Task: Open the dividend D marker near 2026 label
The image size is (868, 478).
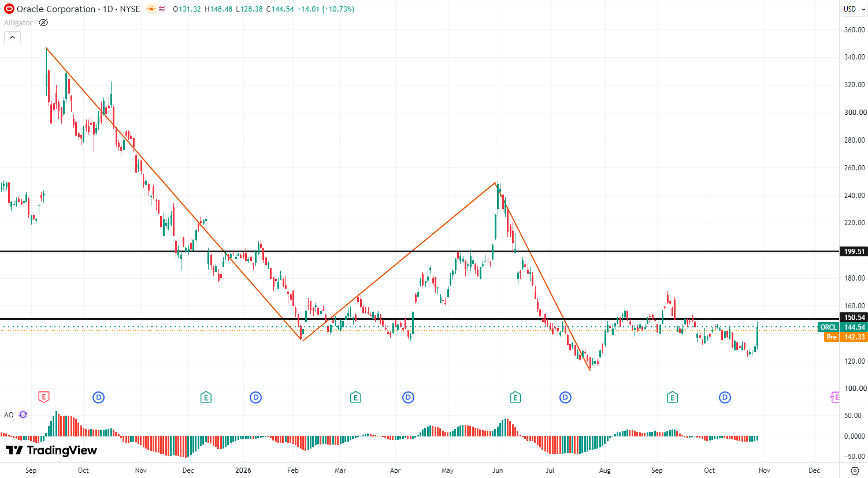Action: [x=255, y=397]
